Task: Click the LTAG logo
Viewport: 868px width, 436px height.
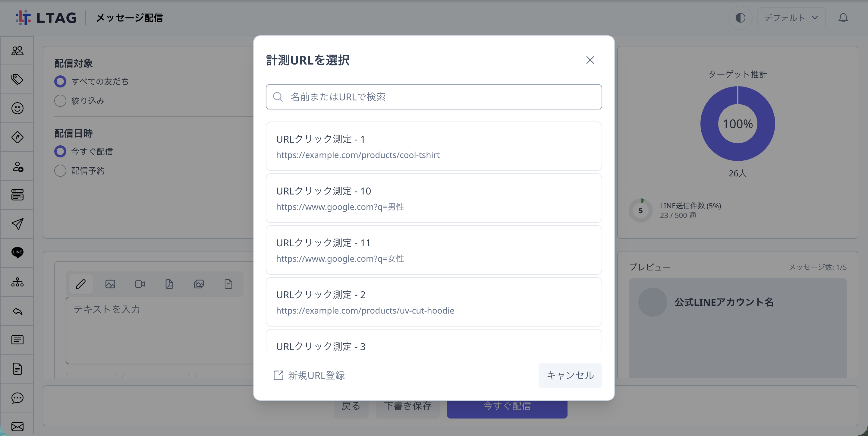Action: [46, 18]
